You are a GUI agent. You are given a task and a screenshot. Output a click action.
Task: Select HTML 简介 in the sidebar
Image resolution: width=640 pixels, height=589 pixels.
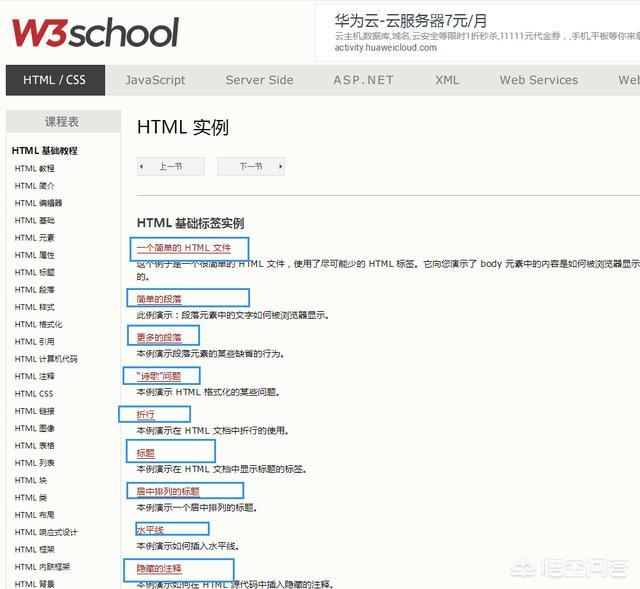pyautogui.click(x=35, y=186)
